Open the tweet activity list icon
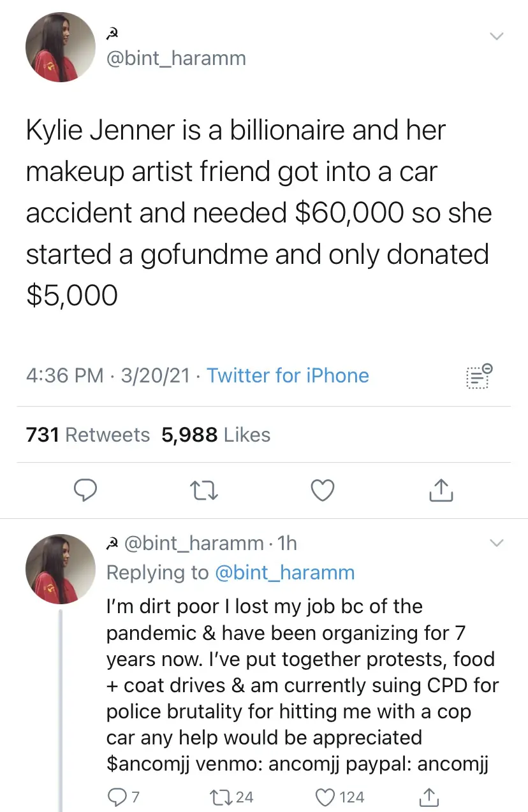 (x=478, y=376)
